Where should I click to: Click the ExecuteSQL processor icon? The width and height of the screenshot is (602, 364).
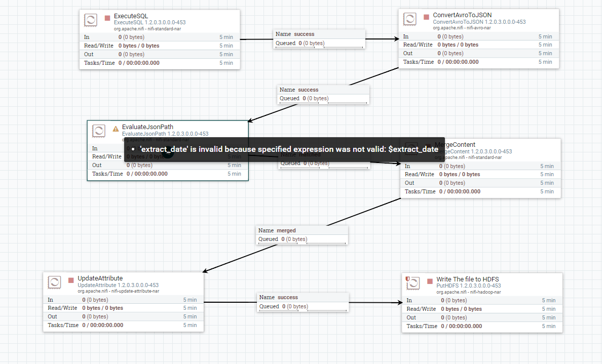tap(90, 20)
